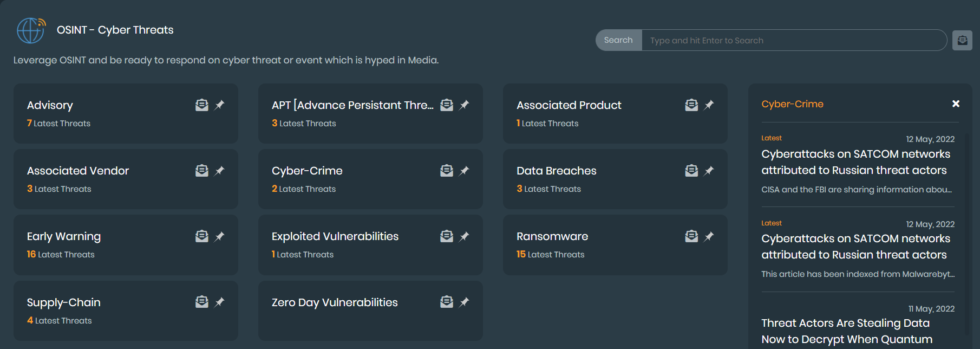Click envelope icon on Zero Day Vulnerabilities card
Viewport: 980px width, 349px height.
(x=446, y=302)
